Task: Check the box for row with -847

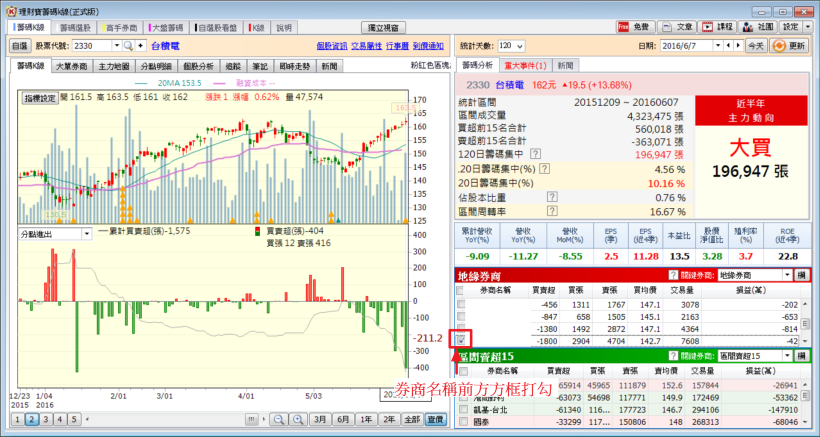Action: click(461, 317)
